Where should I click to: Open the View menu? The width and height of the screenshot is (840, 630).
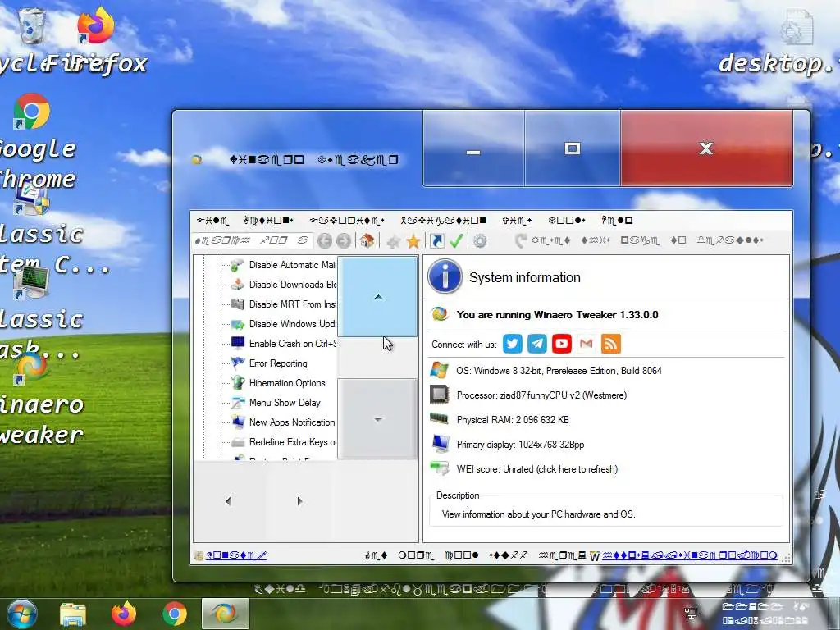517,220
